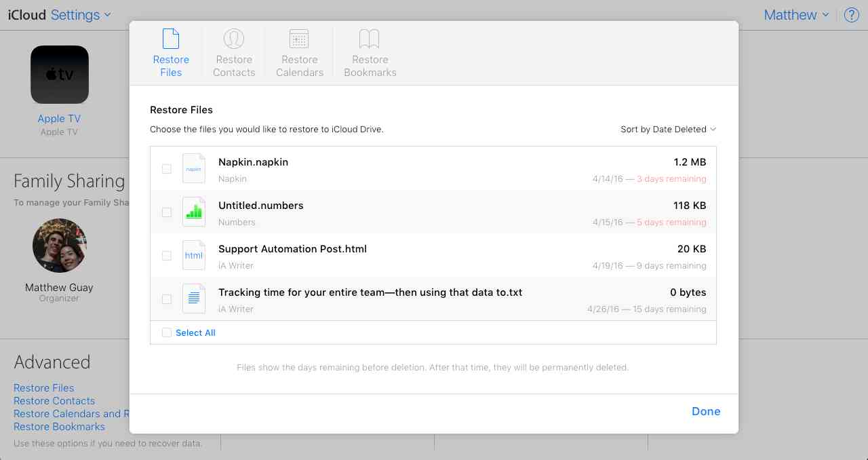
Task: Click the 0 bytes file size
Action: (688, 292)
